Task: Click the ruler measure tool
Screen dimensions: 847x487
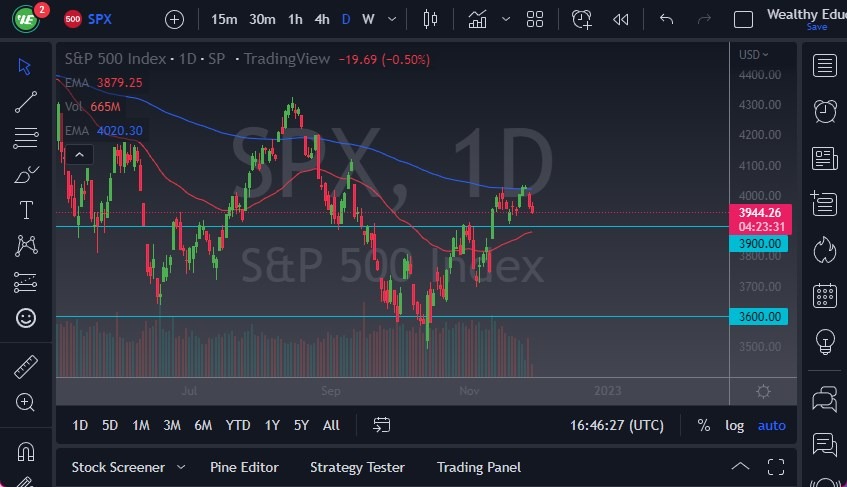Action: pyautogui.click(x=26, y=367)
